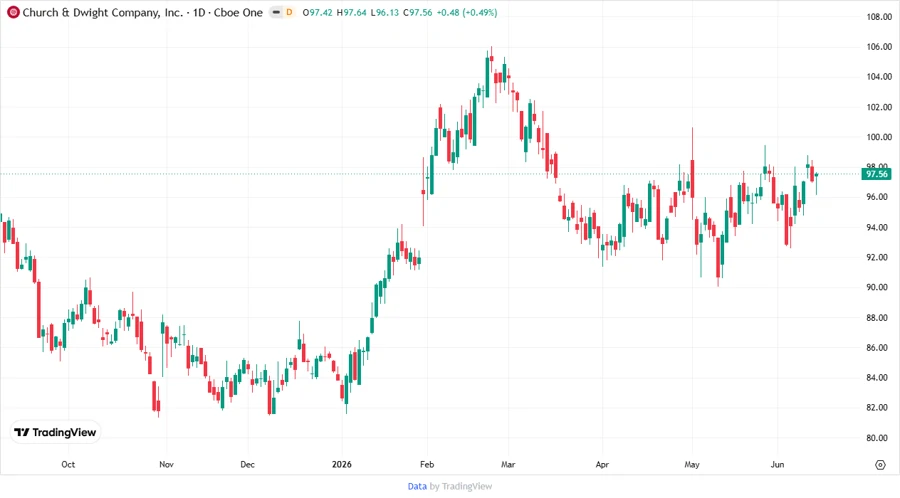
Task: Click the Cboe One exchange label
Action: 238,12
